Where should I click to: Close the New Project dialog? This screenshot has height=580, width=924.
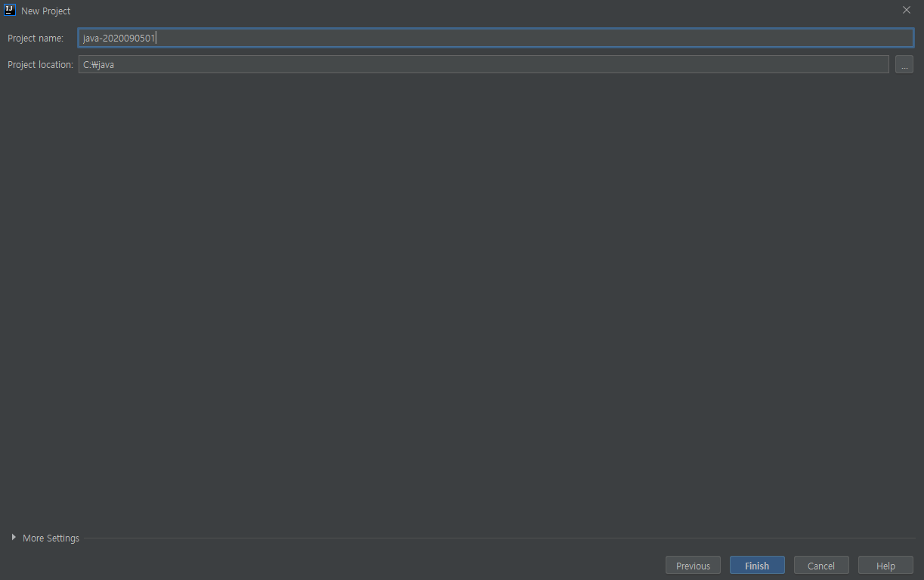907,11
